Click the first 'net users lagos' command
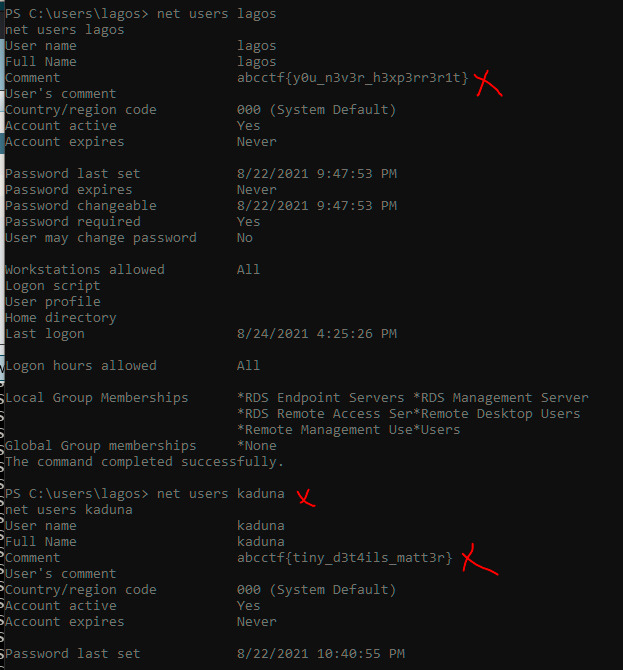Viewport: 623px width, 670px height. click(x=216, y=14)
